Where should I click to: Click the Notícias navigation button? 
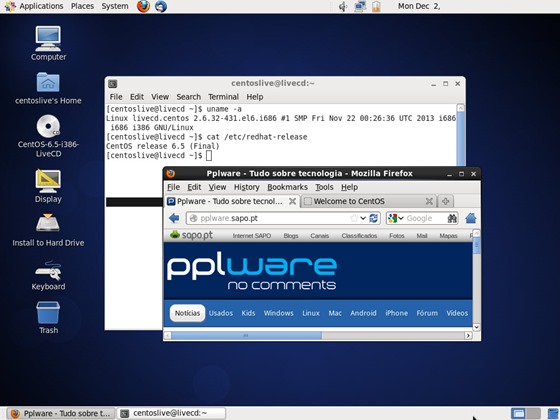(x=187, y=313)
